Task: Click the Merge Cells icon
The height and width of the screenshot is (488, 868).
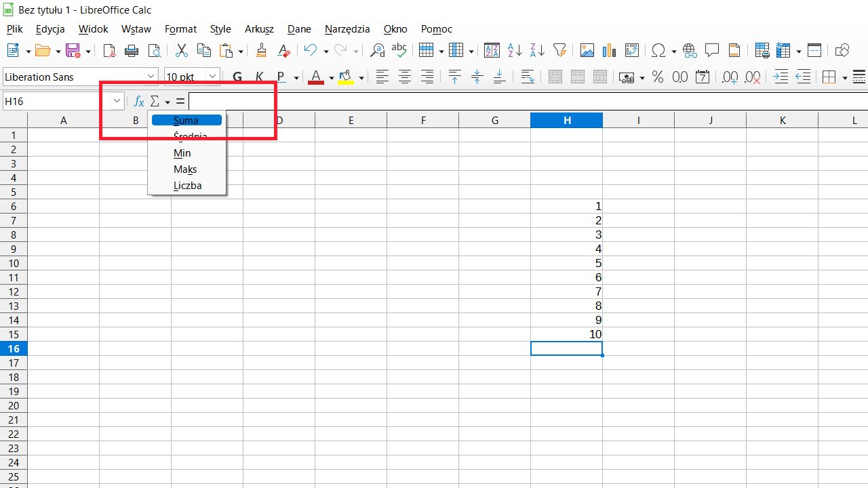Action: click(x=577, y=77)
